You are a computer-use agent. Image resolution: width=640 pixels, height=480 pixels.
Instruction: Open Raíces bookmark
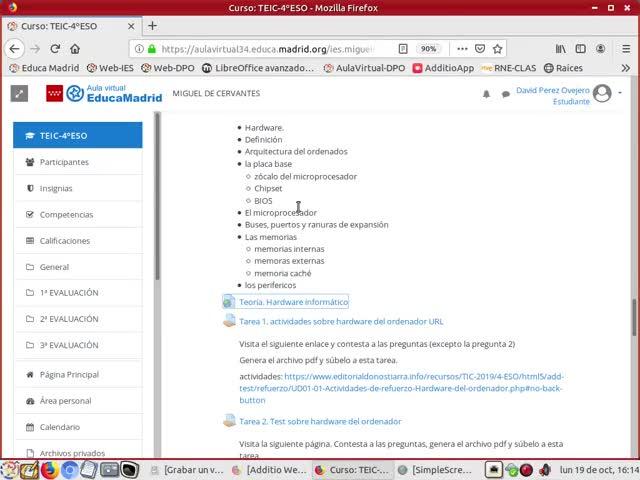pos(563,68)
